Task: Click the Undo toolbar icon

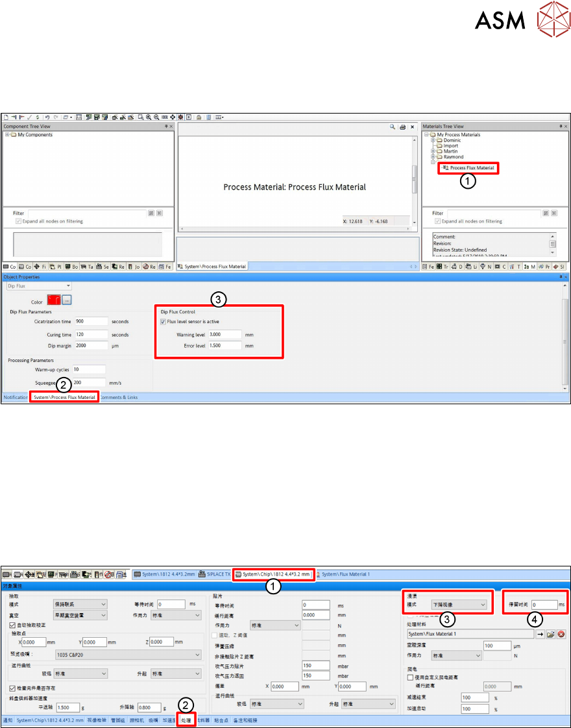Action: click(47, 117)
